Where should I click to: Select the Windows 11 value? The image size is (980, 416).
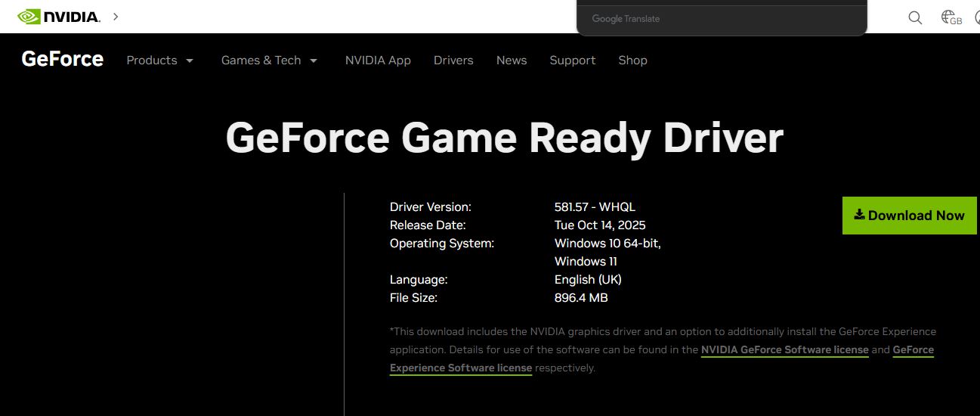[586, 261]
